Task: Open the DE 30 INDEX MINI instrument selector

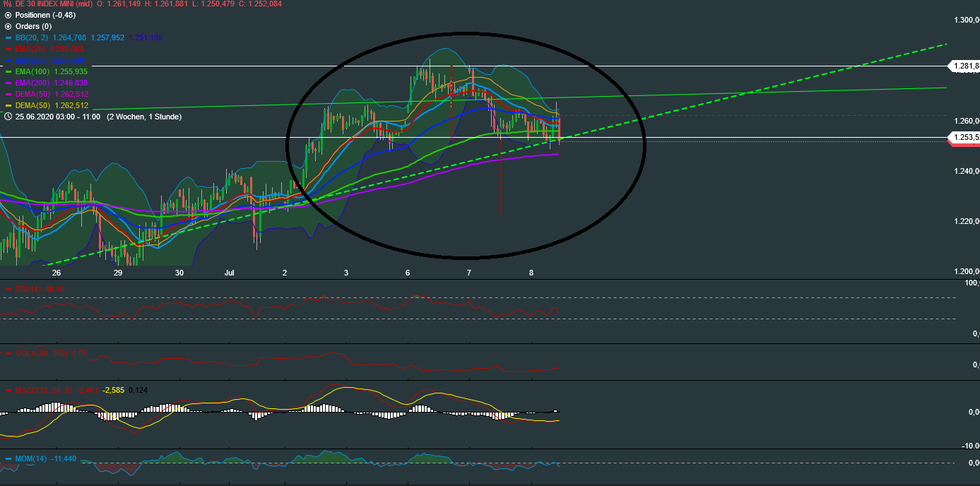Action: 44,4
